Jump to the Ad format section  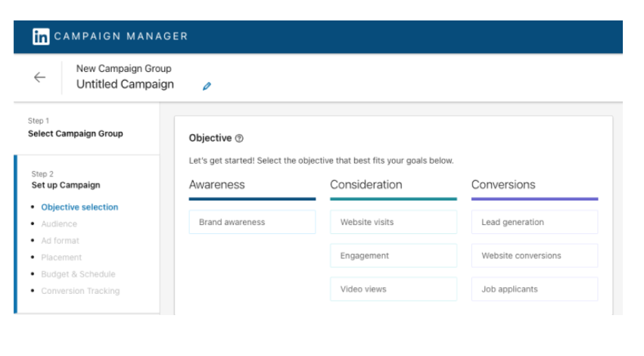tap(60, 241)
